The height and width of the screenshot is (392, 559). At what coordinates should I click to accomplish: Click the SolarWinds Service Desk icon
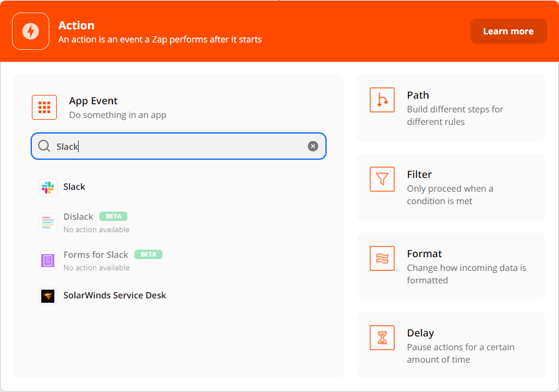pyautogui.click(x=48, y=296)
